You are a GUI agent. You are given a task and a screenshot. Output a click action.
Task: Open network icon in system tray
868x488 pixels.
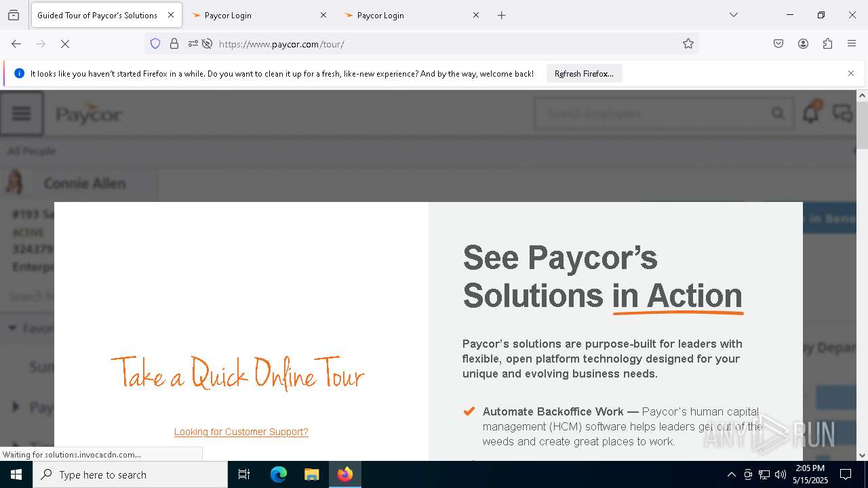pos(764,474)
